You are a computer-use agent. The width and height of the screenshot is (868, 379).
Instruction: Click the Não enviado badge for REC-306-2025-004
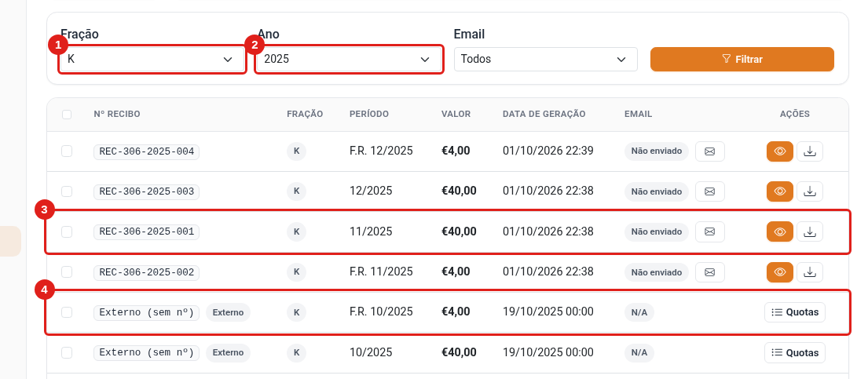[x=657, y=151]
